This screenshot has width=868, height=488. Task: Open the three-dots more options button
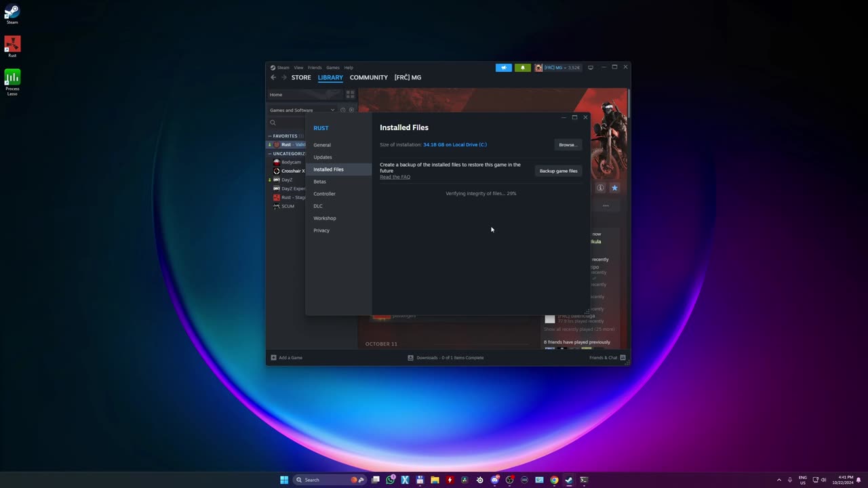606,205
